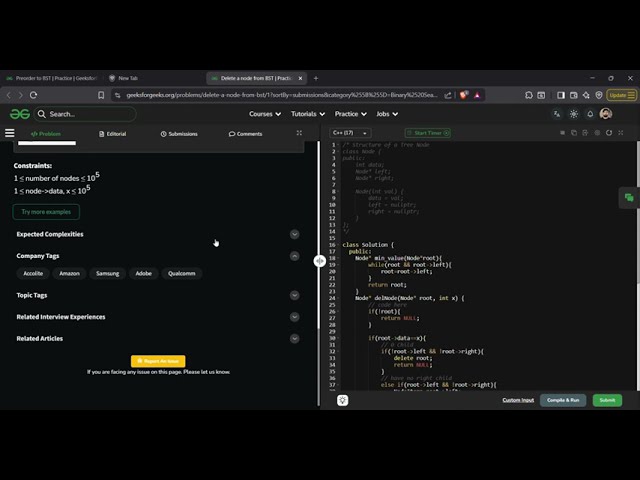Expand the Related Articles section
The image size is (640, 480).
[294, 338]
